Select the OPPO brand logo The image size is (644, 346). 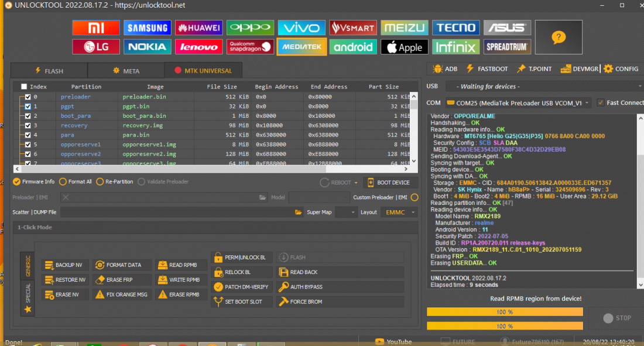(250, 28)
